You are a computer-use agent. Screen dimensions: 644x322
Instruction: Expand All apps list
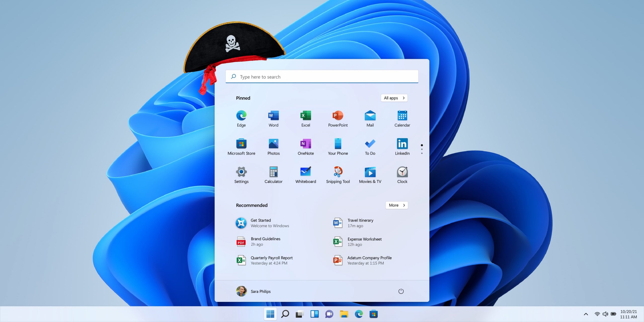click(x=394, y=98)
